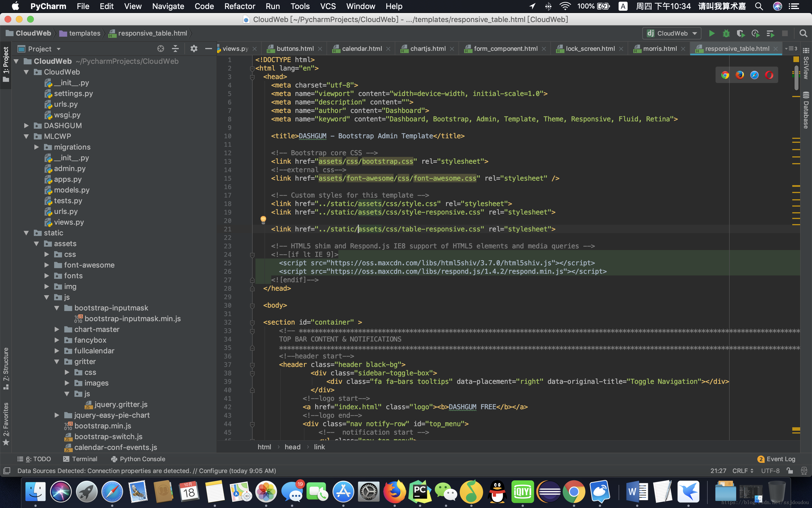The image size is (812, 508).
Task: Start debugging with the bug icon
Action: (726, 33)
